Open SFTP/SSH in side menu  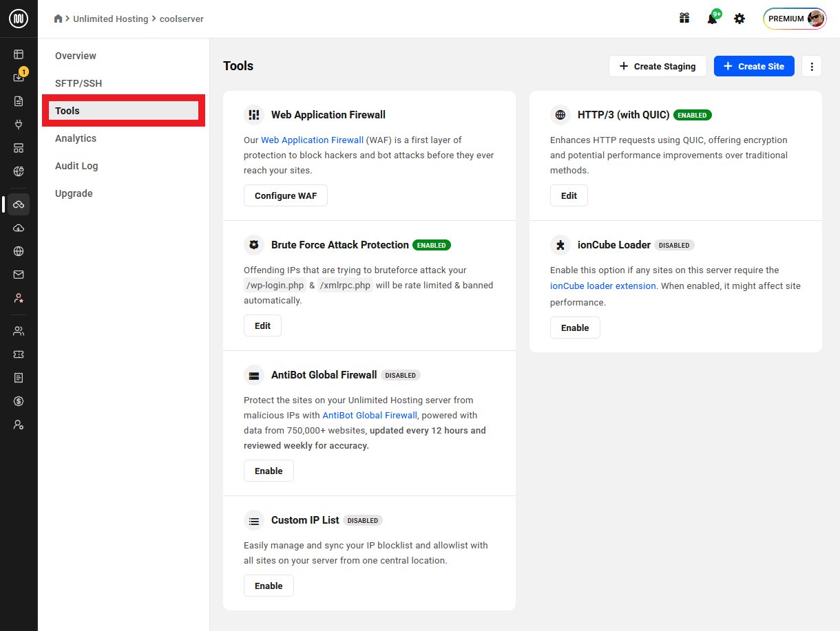[x=78, y=83]
